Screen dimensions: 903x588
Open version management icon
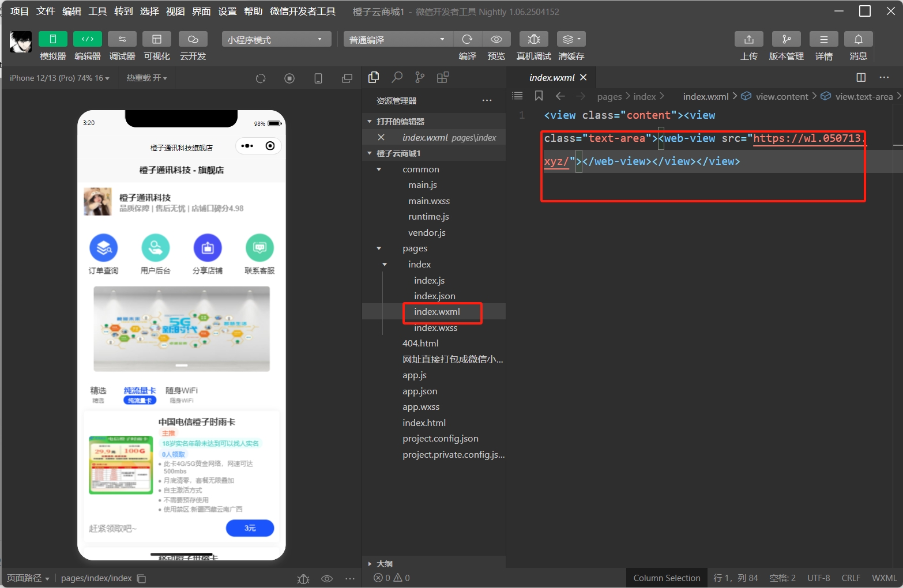787,39
